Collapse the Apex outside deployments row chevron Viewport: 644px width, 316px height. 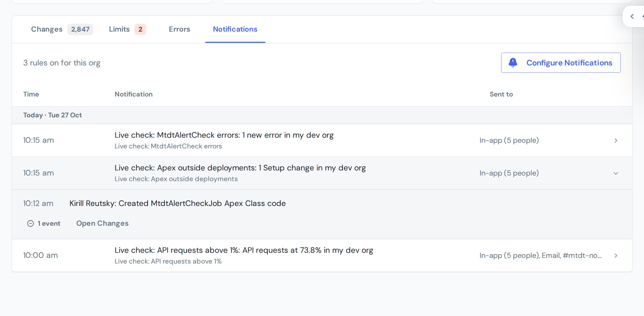616,173
